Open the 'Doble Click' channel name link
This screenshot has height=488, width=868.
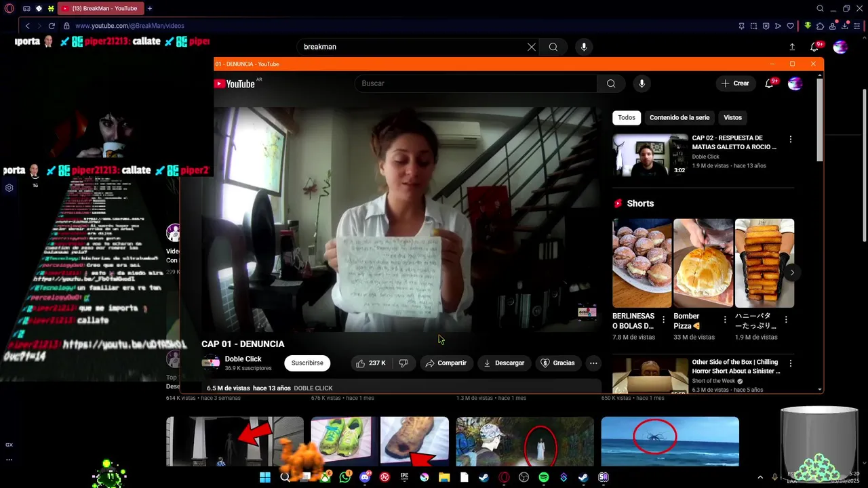point(243,359)
